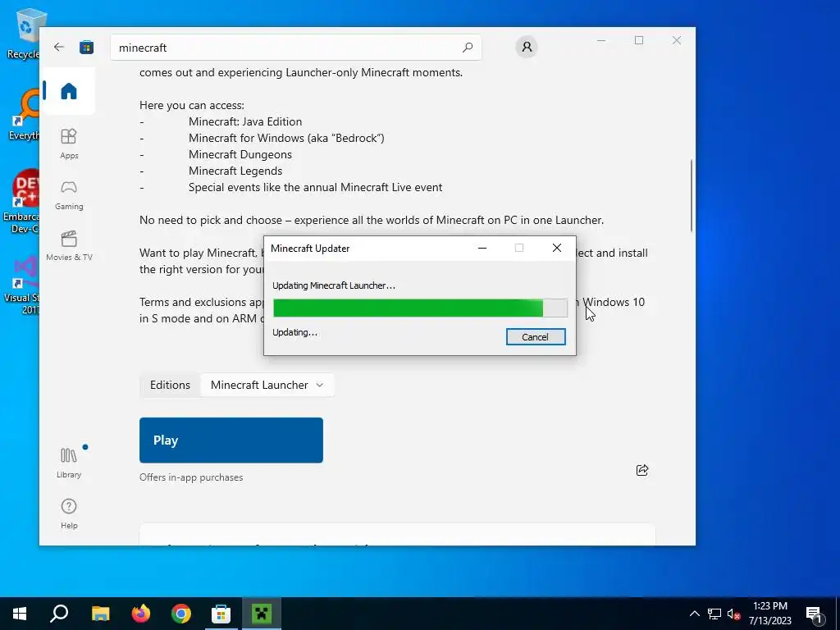Cancel the Minecraft Launcher update
Screen dimensions: 840x630
tap(536, 337)
